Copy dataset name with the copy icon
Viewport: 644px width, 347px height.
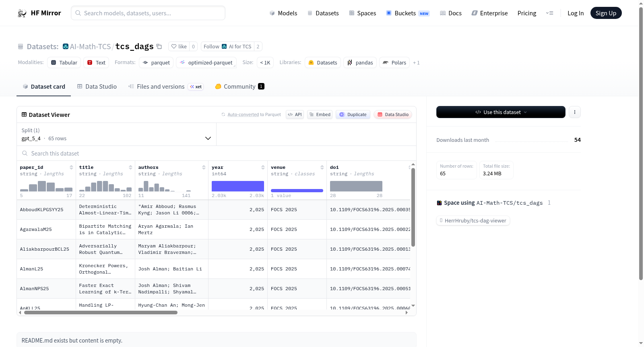coord(159,46)
